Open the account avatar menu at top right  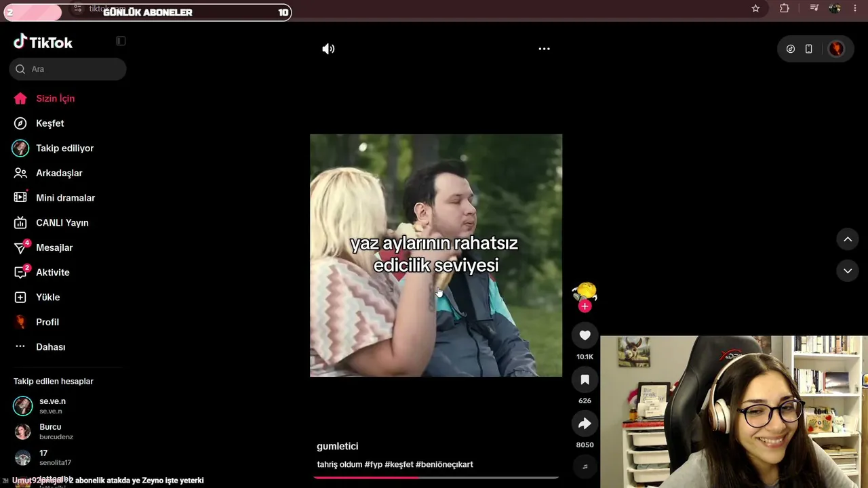(x=837, y=49)
